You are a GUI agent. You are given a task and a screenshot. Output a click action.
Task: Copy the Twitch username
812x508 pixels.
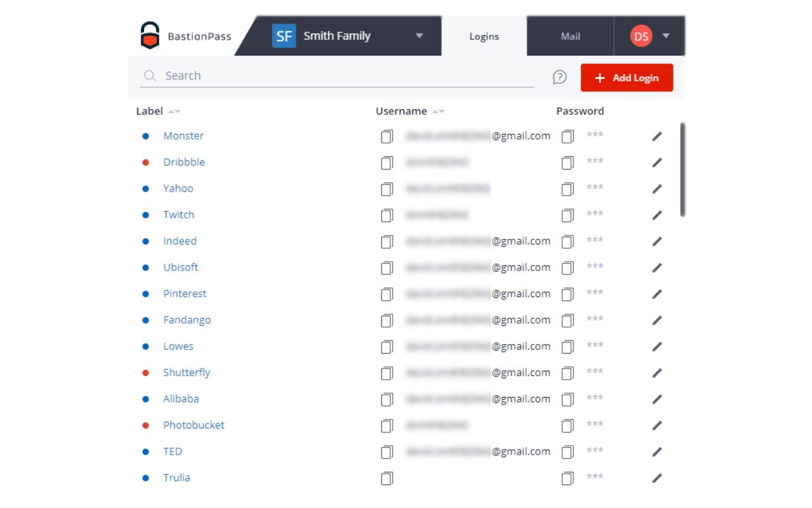tap(387, 215)
